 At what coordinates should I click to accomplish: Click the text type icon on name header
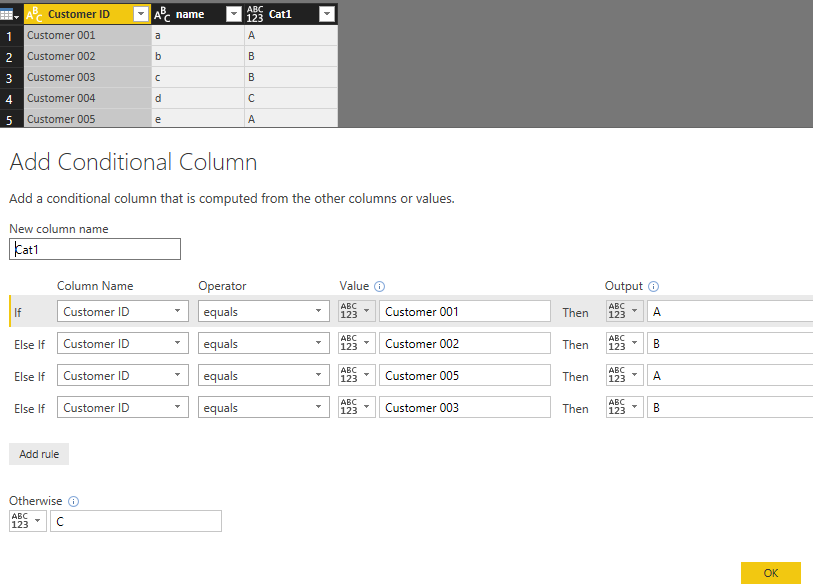click(x=162, y=15)
